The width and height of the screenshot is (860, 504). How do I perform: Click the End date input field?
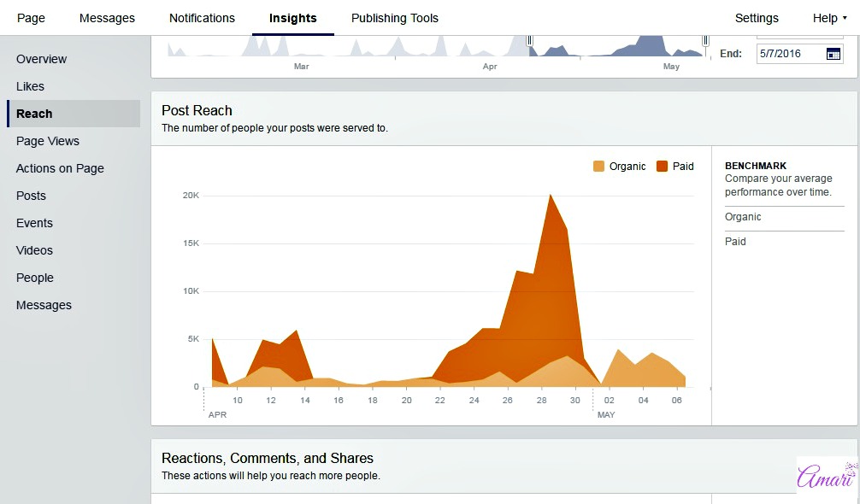(789, 54)
